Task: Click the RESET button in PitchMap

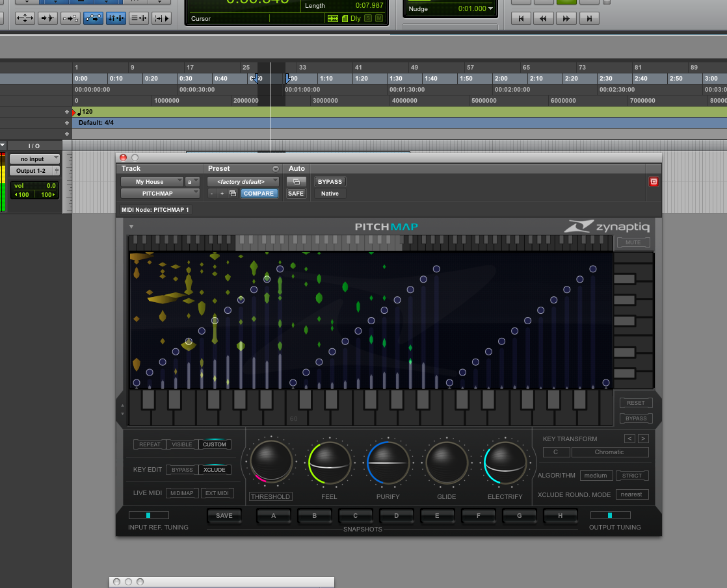Action: (x=636, y=403)
